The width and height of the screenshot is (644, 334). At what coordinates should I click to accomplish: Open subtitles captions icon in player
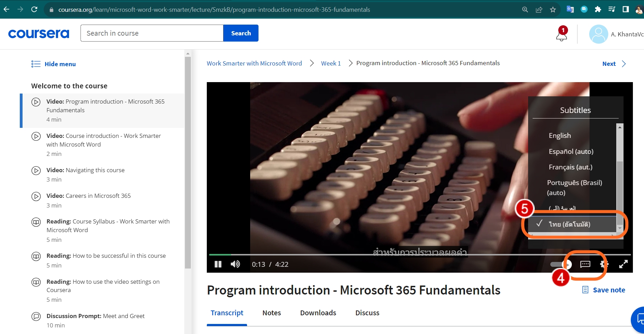[x=585, y=264]
